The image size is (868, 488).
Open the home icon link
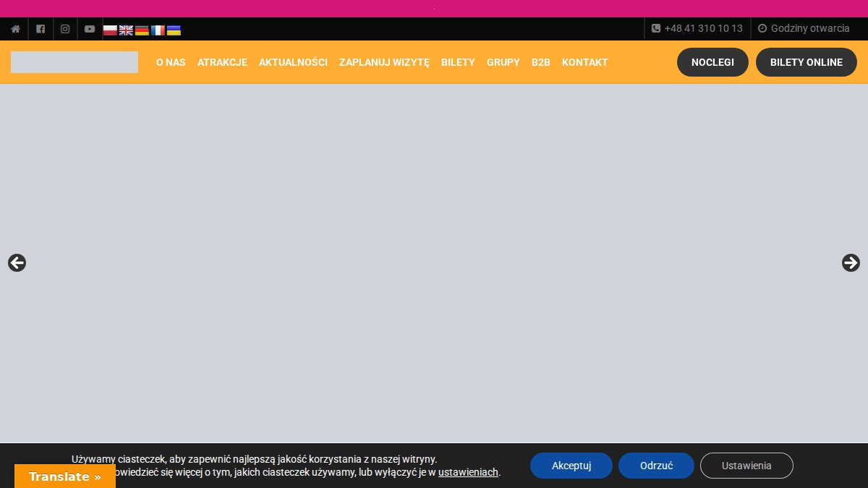pos(15,29)
